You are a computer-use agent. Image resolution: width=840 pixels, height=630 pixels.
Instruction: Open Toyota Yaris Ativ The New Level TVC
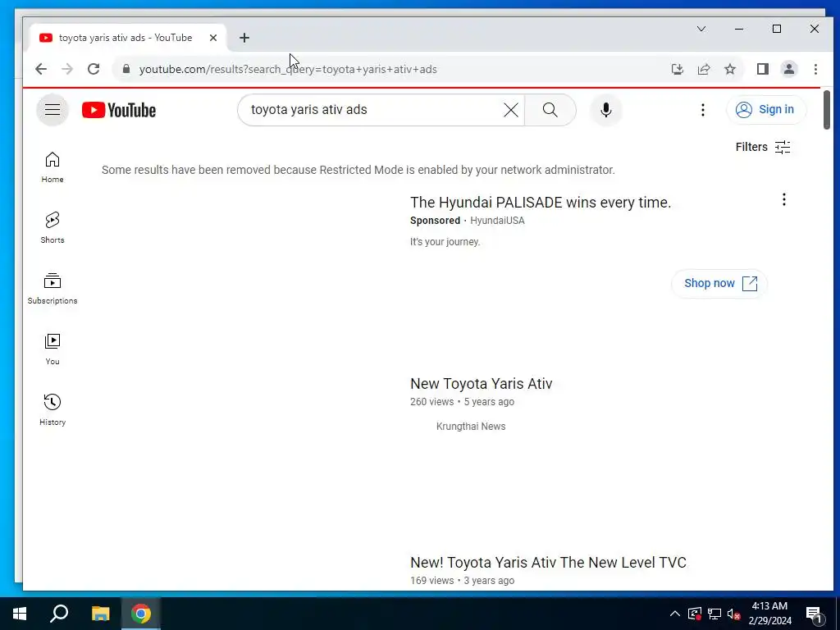[x=548, y=563]
